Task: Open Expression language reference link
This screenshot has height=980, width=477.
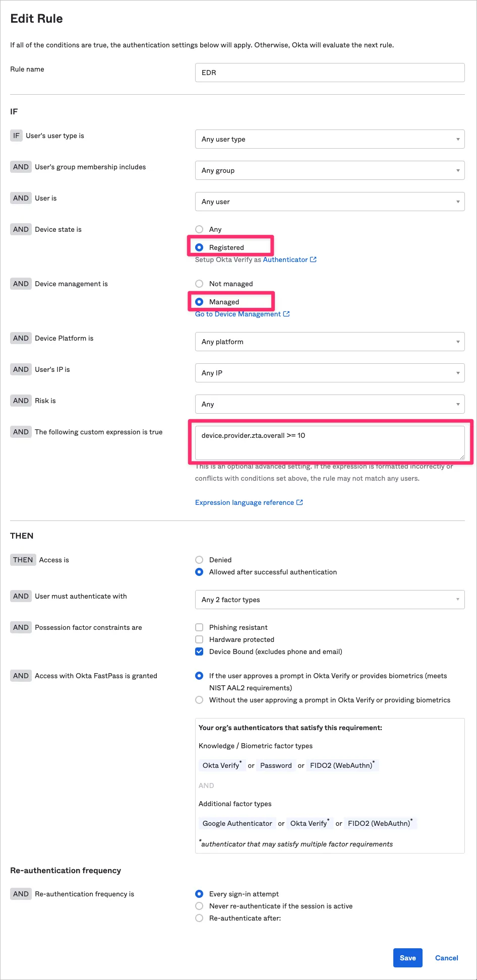Action: pos(245,502)
